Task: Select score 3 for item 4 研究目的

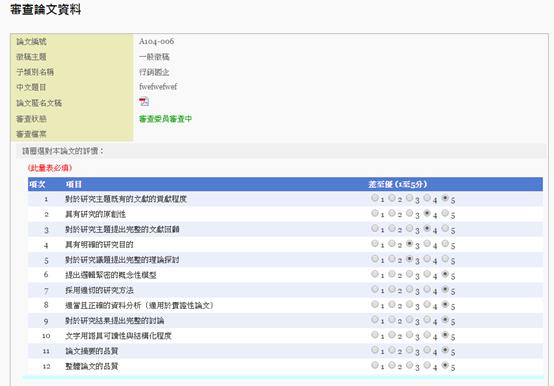Action: coord(409,244)
